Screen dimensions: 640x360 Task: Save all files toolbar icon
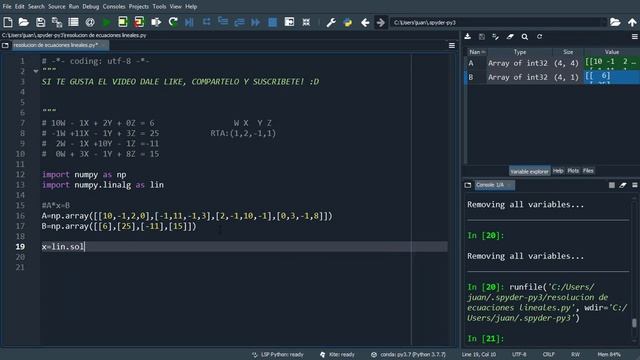(57, 22)
